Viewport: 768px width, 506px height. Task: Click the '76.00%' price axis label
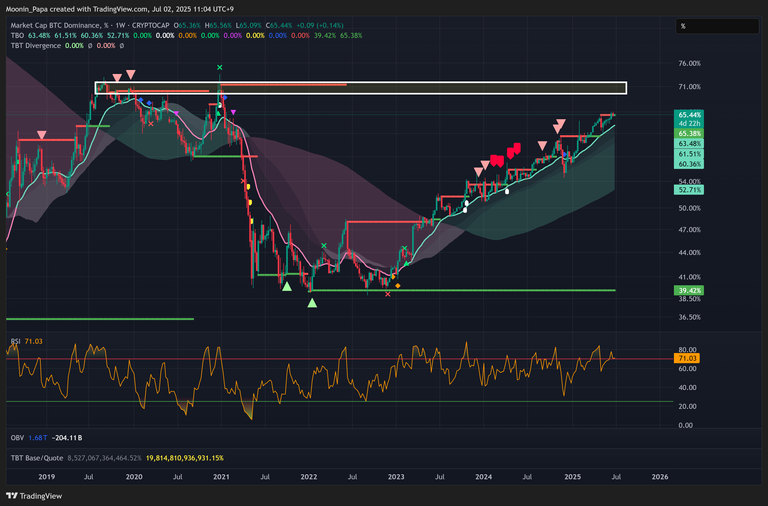point(689,63)
